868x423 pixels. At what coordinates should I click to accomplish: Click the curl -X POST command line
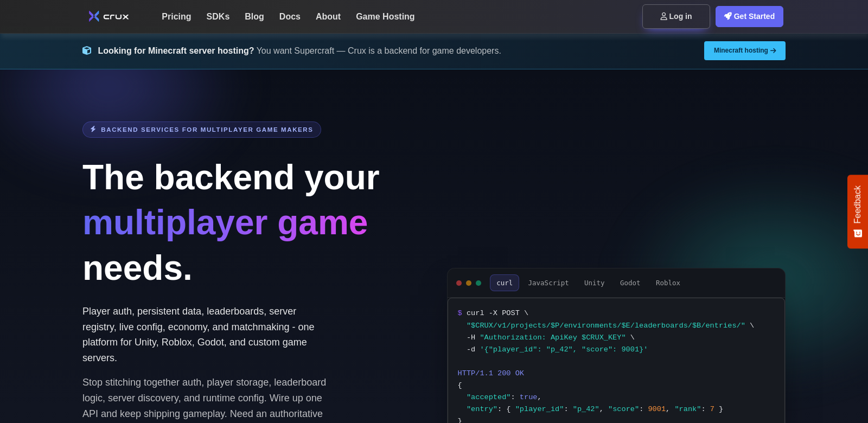pyautogui.click(x=493, y=313)
